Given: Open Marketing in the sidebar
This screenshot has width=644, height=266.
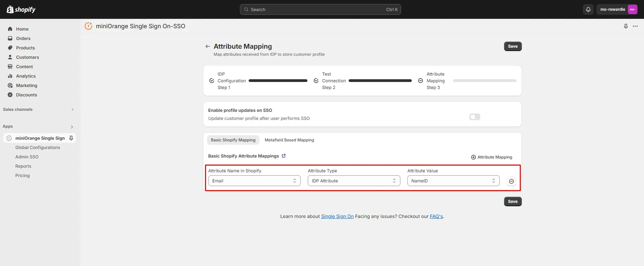Looking at the screenshot, I should pos(27,85).
